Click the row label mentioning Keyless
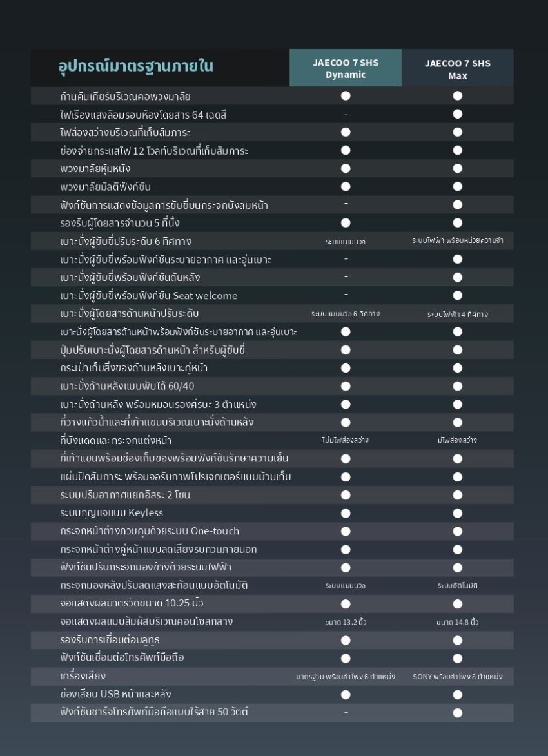This screenshot has height=756, width=548. [112, 513]
